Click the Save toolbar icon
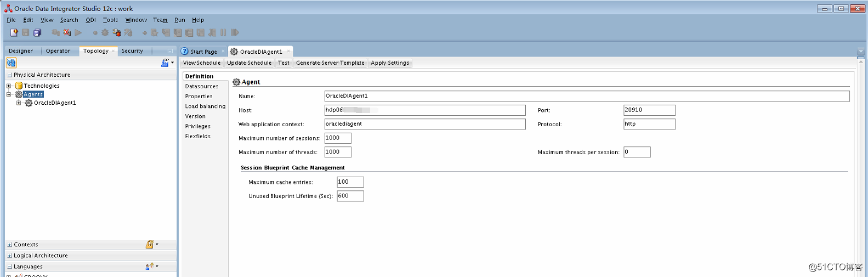The height and width of the screenshot is (277, 868). [25, 33]
